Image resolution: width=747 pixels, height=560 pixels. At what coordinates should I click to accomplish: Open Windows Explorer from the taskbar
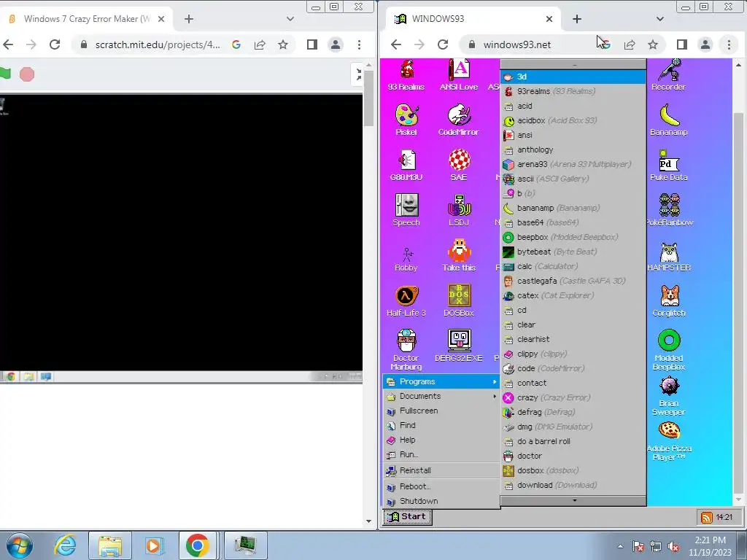(x=109, y=545)
